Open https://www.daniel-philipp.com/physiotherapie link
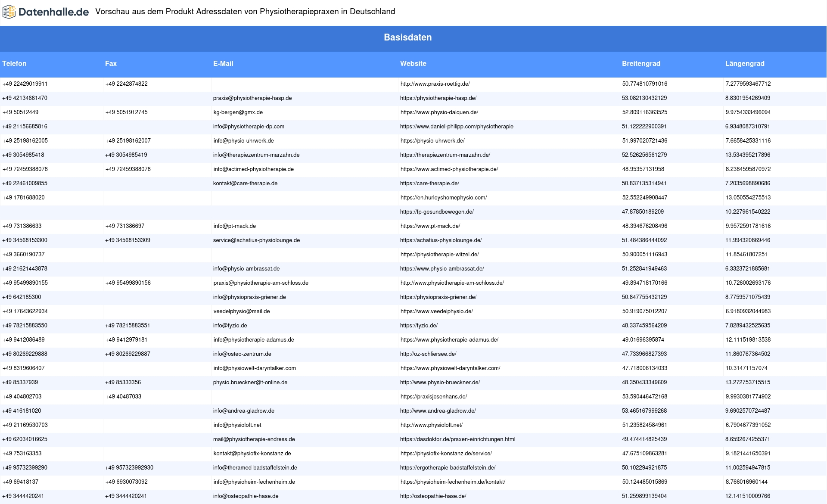Viewport: 827px width, 504px height. click(457, 127)
